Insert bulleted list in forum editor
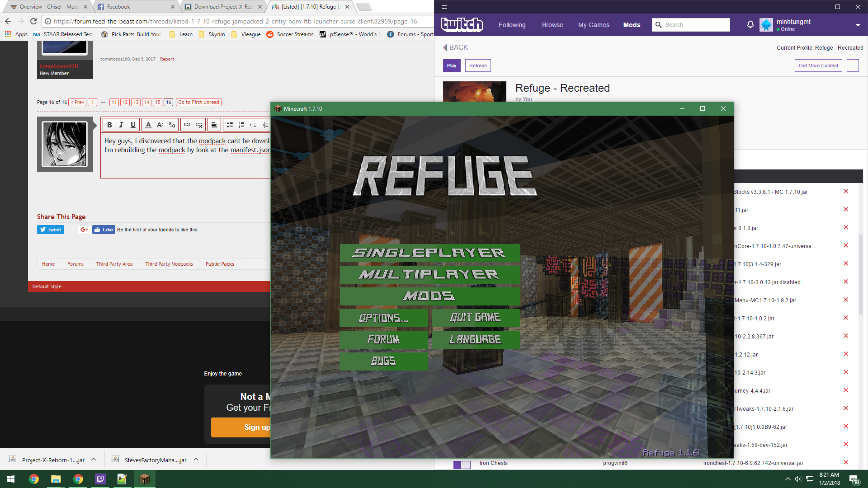This screenshot has width=868, height=488. [230, 125]
